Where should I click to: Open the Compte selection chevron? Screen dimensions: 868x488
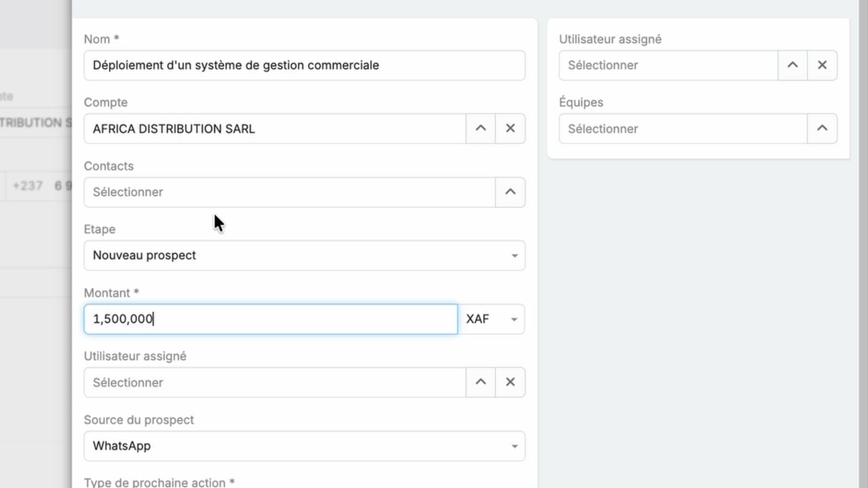coord(481,129)
